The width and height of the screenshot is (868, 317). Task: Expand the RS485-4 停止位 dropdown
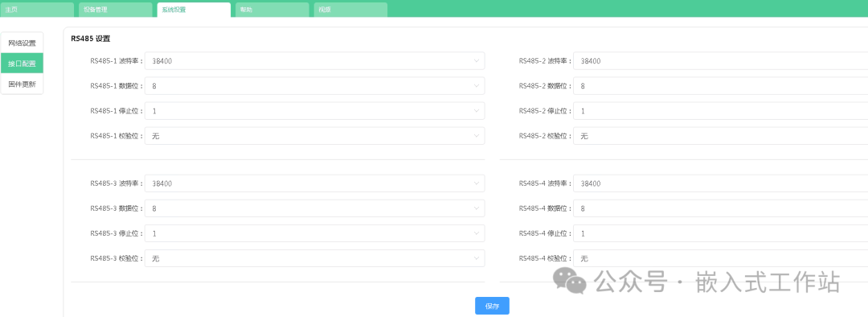721,233
